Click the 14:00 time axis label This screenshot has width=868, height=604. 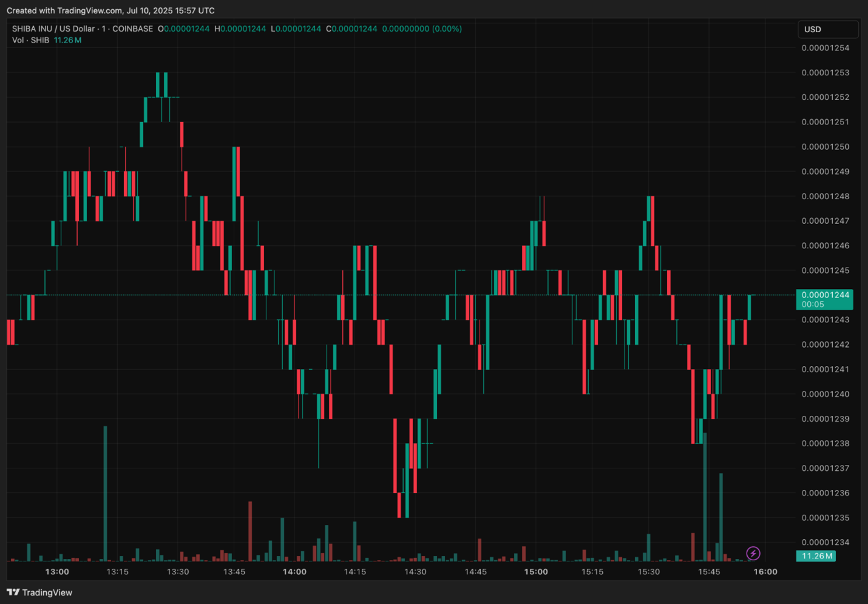[294, 572]
